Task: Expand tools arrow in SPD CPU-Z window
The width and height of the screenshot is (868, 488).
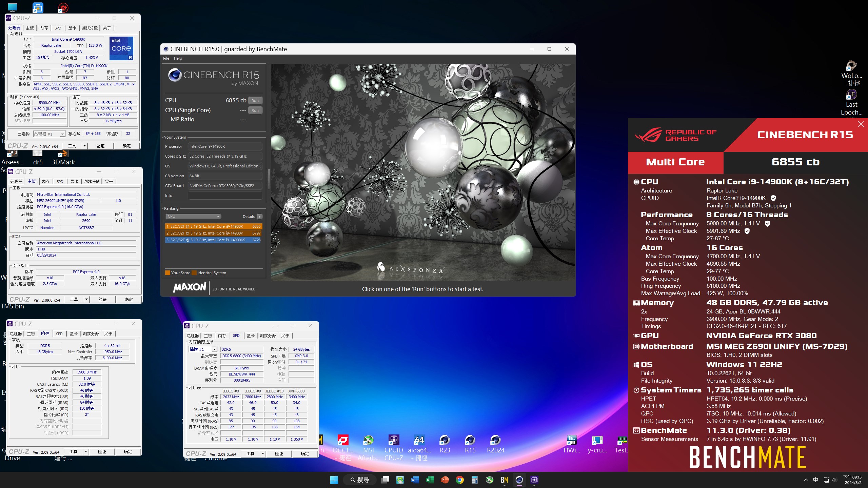Action: [263, 453]
